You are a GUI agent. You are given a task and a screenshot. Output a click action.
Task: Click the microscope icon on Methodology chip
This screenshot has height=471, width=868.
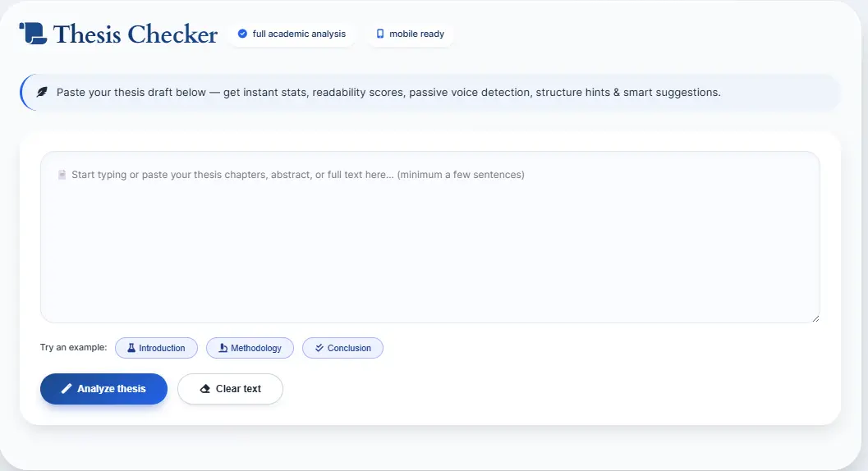(x=223, y=348)
